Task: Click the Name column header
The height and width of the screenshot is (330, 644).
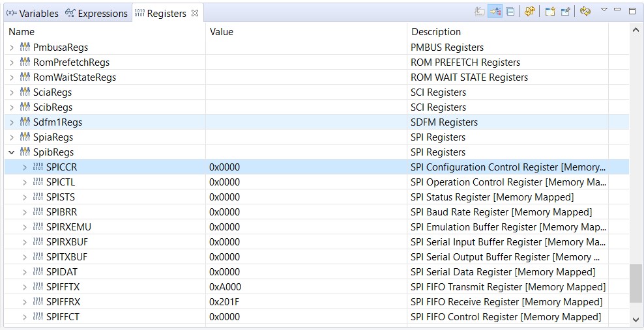Action: pos(105,31)
